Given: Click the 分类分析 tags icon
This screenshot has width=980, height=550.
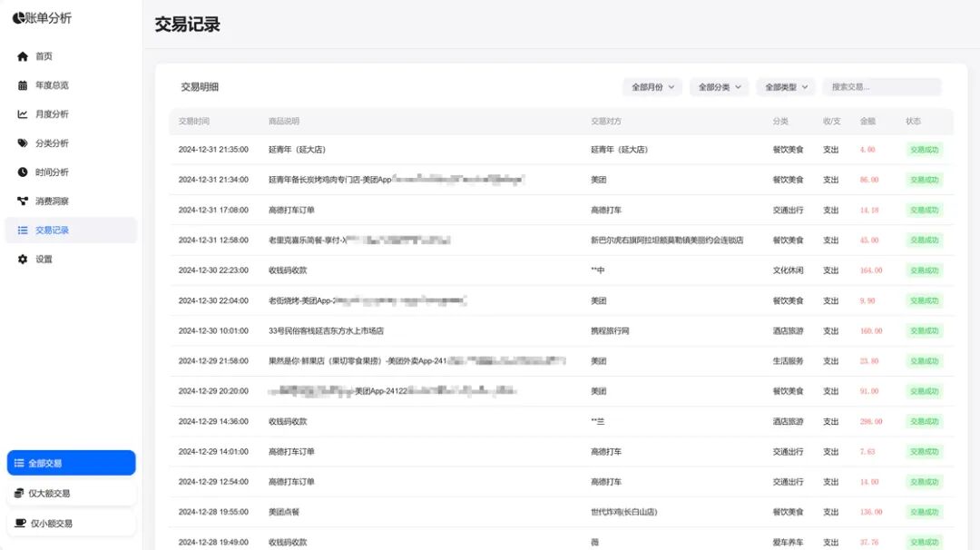Looking at the screenshot, I should point(23,143).
